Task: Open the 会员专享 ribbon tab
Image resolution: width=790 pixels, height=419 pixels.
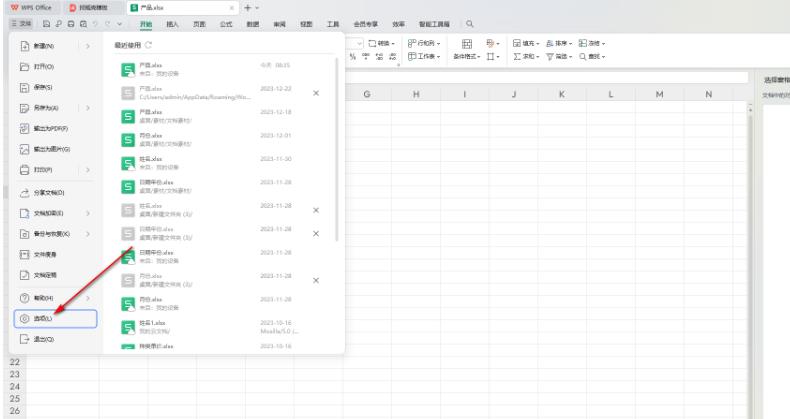Action: (365, 24)
